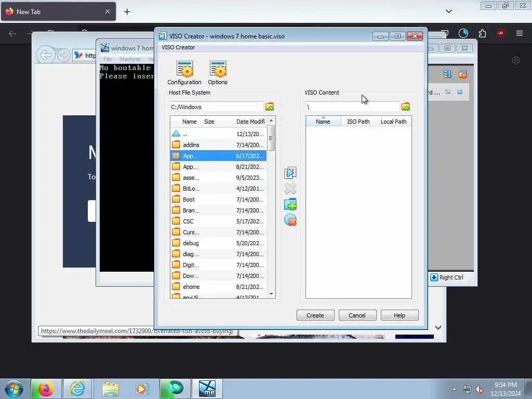Screen dimensions: 532x399
Task: Open the VISO Creator Options icon
Action: pos(218,73)
